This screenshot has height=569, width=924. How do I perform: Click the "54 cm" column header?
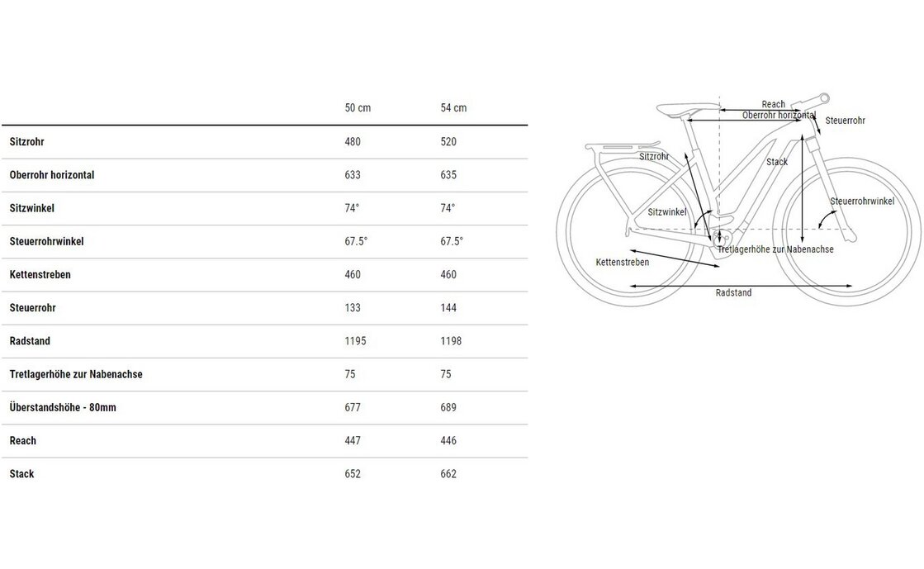click(x=453, y=108)
